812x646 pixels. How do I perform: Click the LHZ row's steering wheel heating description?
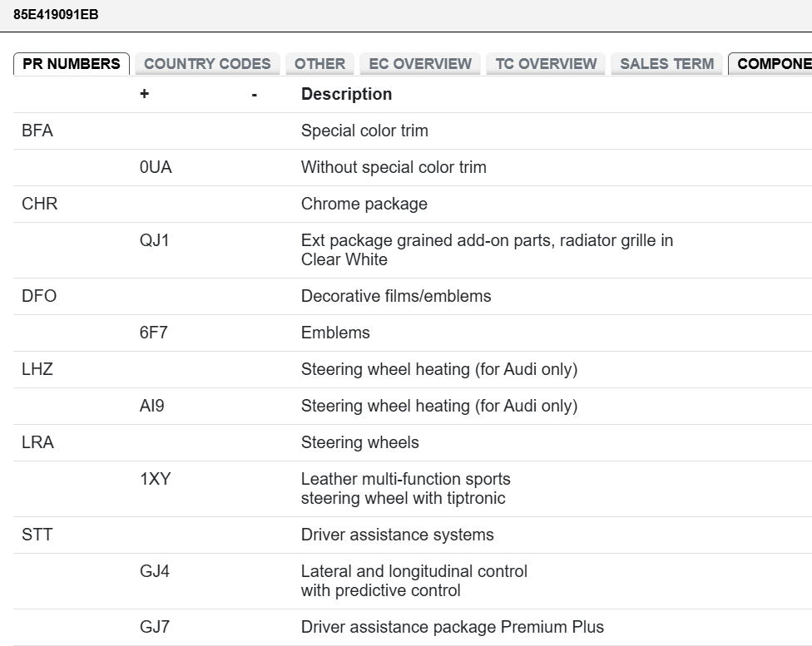click(439, 369)
